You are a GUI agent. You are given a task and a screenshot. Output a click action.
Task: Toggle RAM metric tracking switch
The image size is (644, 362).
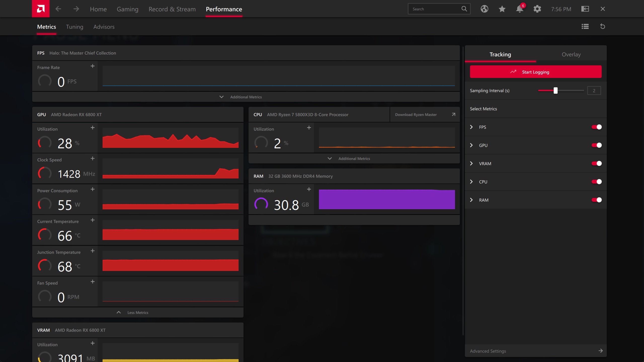[596, 200]
